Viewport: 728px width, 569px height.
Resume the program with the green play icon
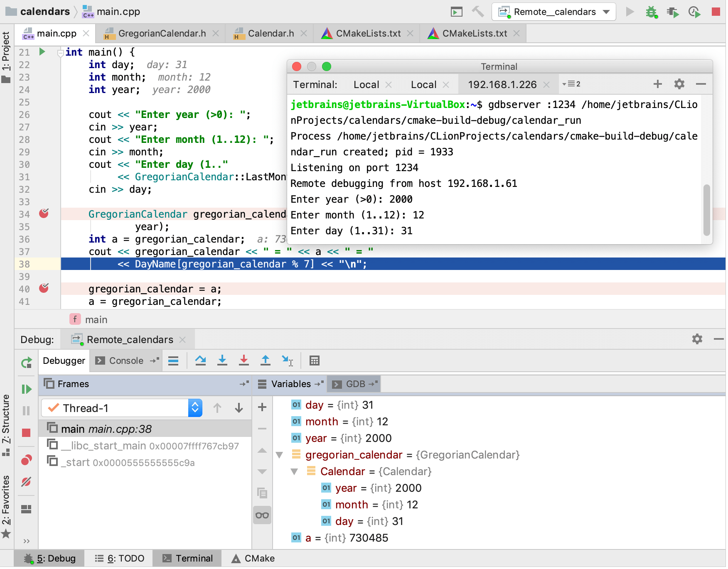pos(26,389)
